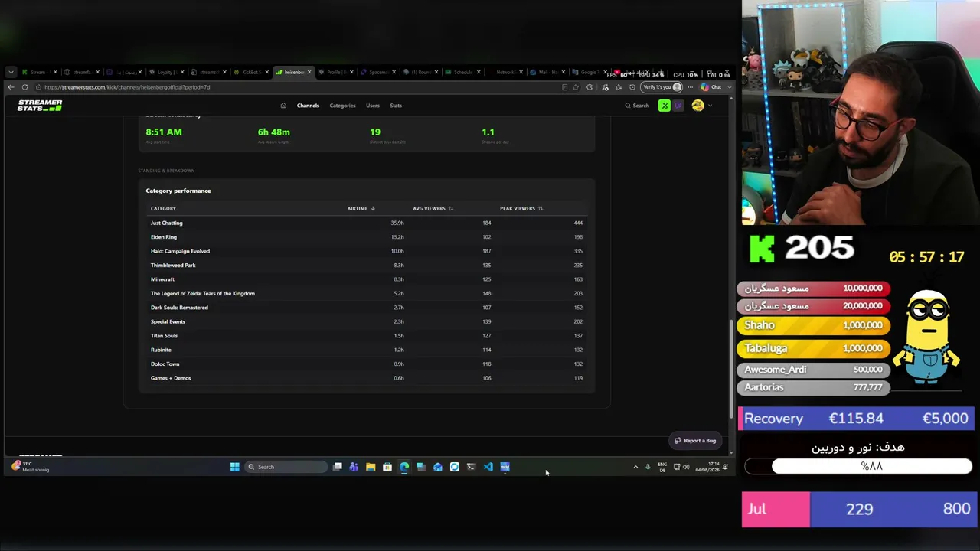Open the site Search box

637,106
